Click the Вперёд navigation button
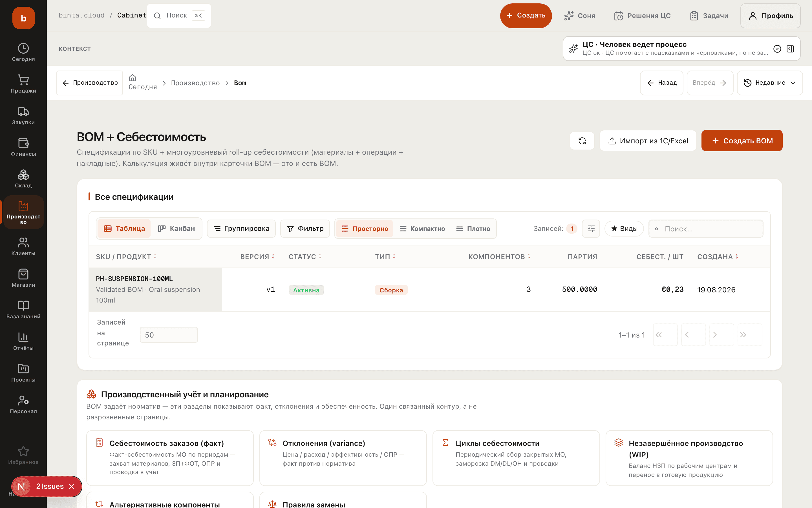Image resolution: width=812 pixels, height=508 pixels. coord(710,83)
